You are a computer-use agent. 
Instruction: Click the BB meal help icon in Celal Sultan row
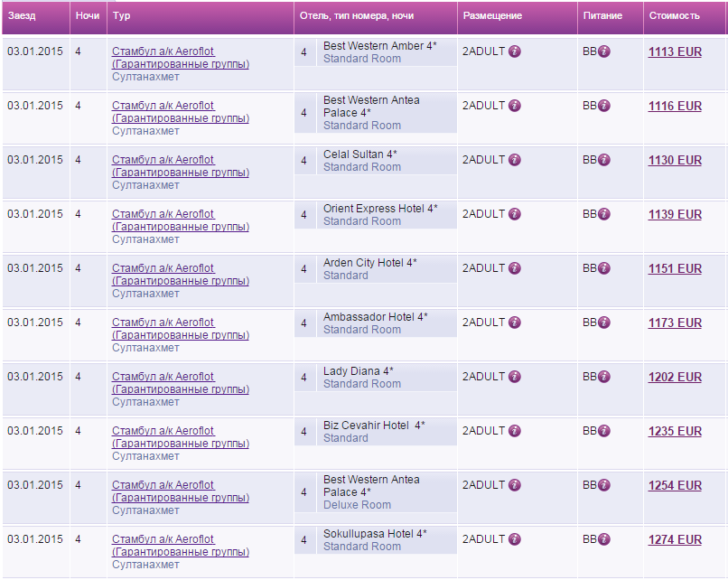tap(604, 160)
